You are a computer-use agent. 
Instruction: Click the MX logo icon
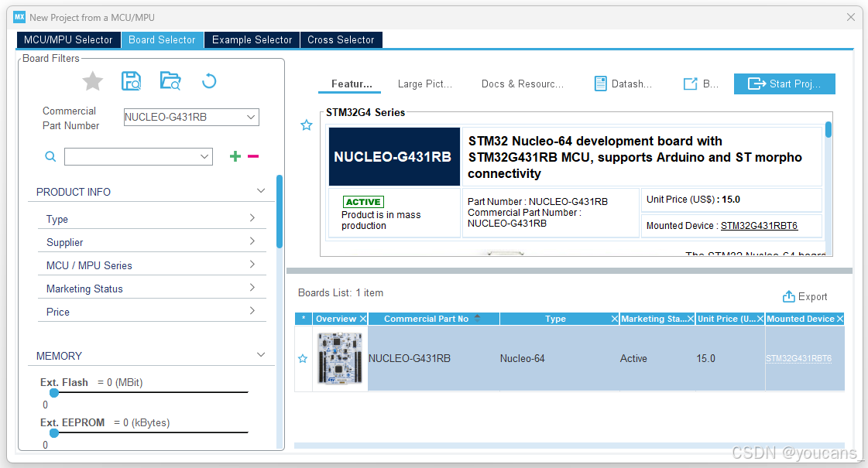click(x=19, y=17)
